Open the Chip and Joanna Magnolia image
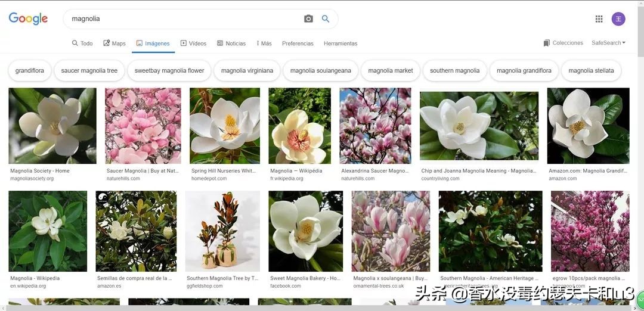Viewport: 644px width, 311px height. [x=479, y=126]
